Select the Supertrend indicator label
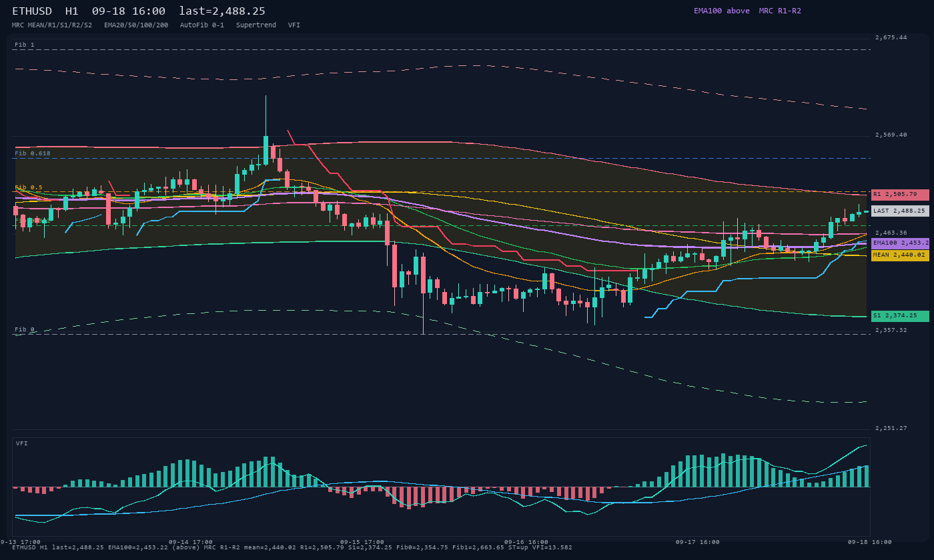The image size is (934, 560). click(256, 25)
